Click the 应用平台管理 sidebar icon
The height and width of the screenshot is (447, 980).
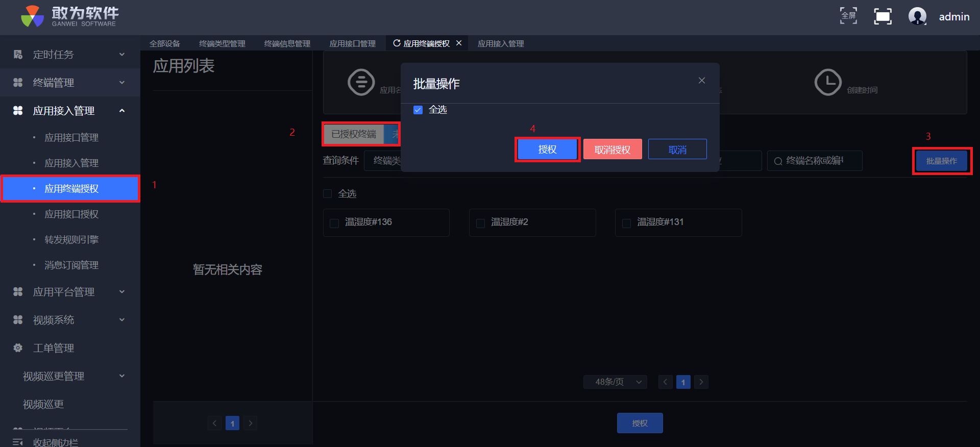18,292
